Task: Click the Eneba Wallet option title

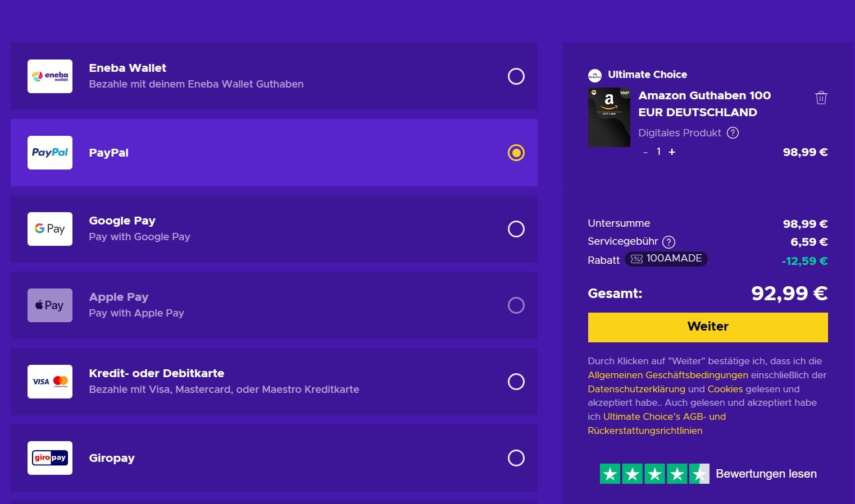Action: 128,68
